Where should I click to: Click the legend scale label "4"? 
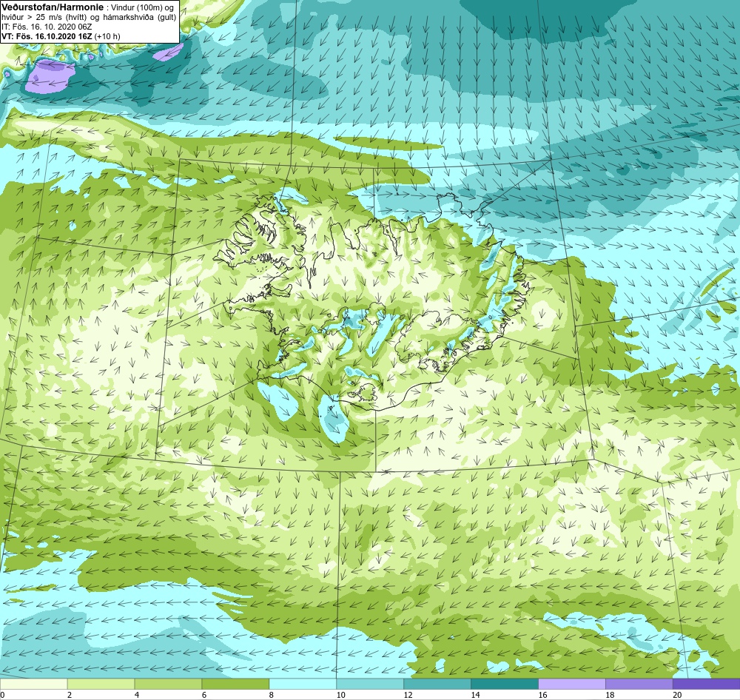click(137, 694)
